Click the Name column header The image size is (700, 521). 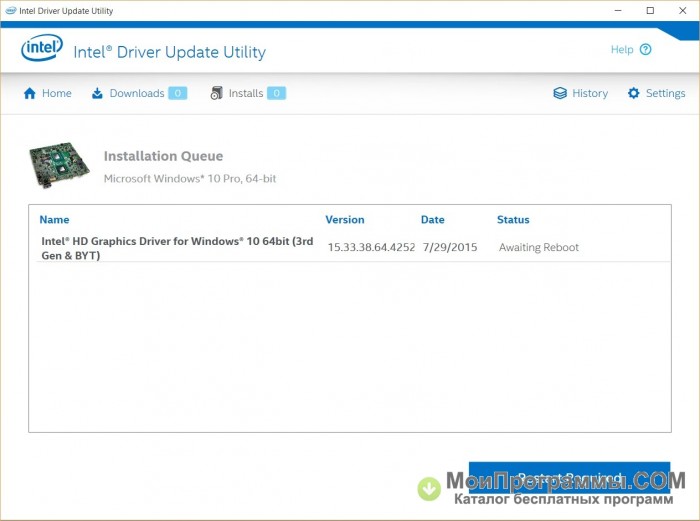(x=54, y=220)
